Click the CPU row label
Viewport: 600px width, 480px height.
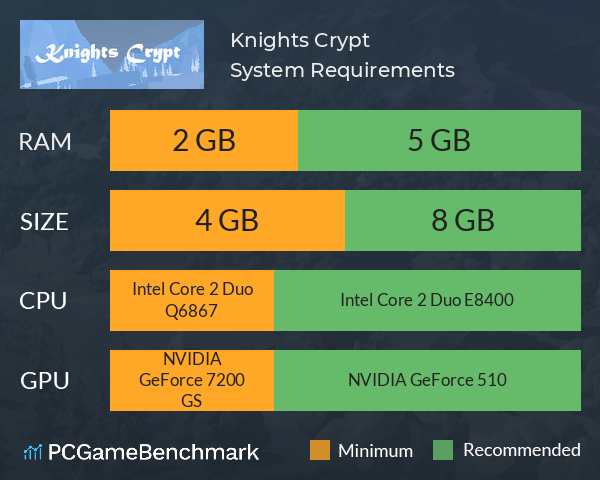tap(43, 301)
